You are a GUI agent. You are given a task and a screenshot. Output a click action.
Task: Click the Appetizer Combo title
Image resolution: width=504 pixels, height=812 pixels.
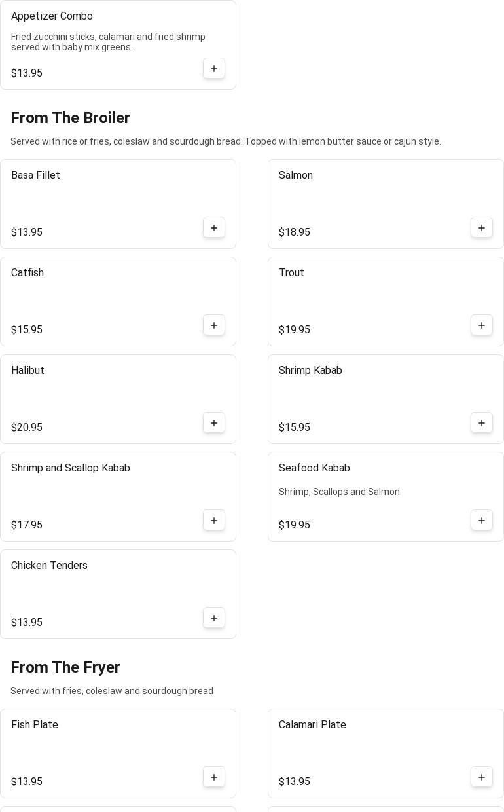52,16
